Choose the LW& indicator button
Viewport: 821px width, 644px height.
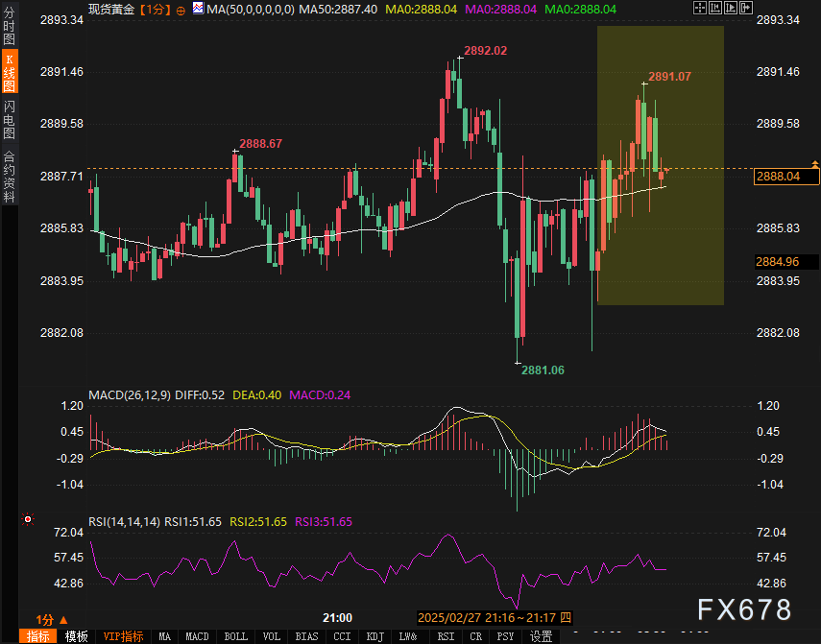click(x=408, y=636)
